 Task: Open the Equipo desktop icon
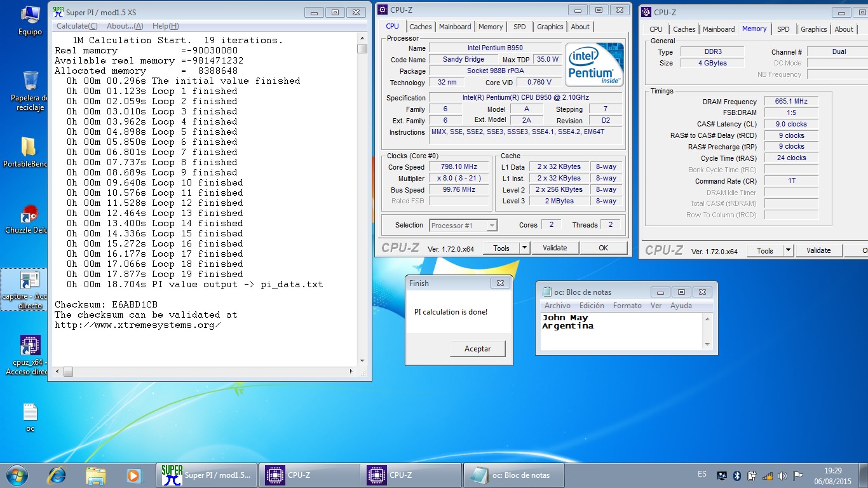[x=30, y=20]
